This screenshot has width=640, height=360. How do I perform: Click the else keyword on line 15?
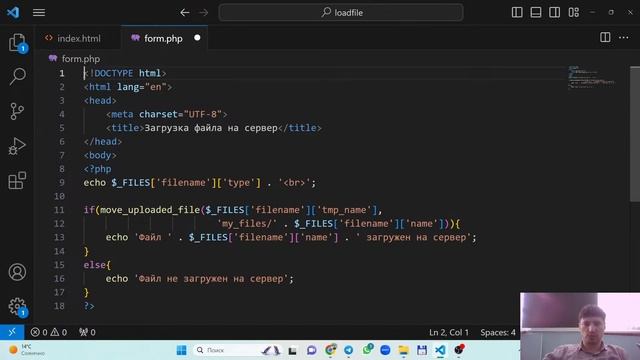pyautogui.click(x=95, y=265)
